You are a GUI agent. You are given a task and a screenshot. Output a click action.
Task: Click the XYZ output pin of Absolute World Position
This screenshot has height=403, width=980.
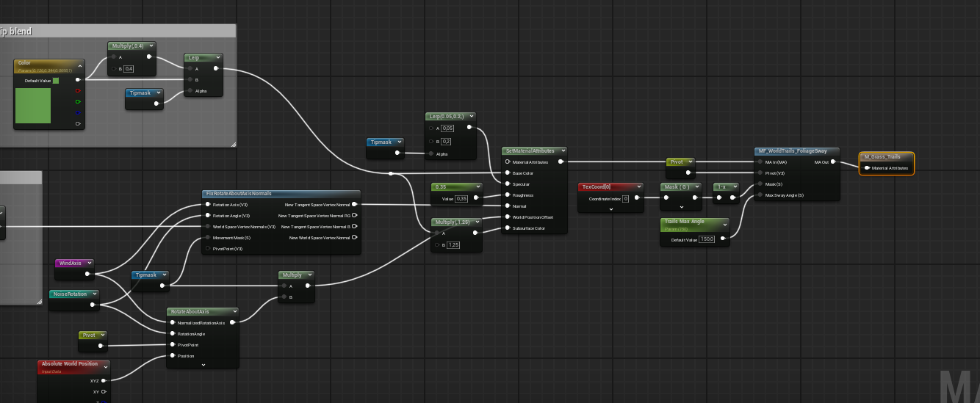104,380
